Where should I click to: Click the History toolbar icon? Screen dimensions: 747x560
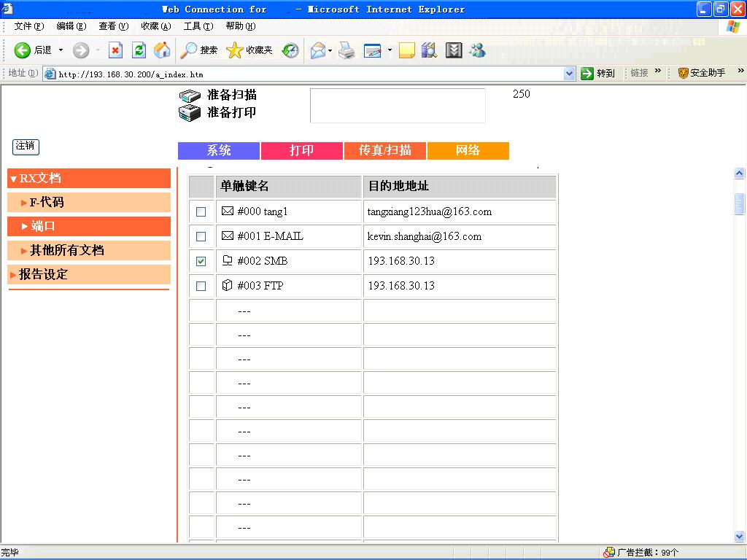tap(290, 50)
